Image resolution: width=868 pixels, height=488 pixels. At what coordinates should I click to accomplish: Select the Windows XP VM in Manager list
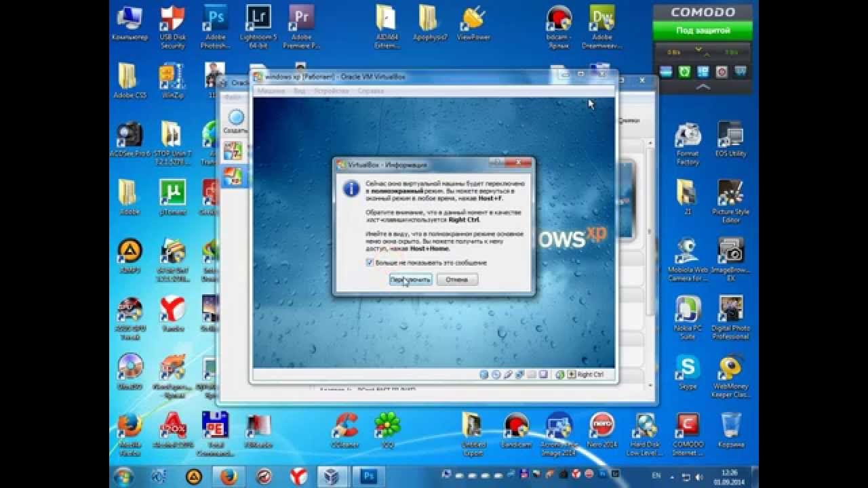tap(233, 176)
